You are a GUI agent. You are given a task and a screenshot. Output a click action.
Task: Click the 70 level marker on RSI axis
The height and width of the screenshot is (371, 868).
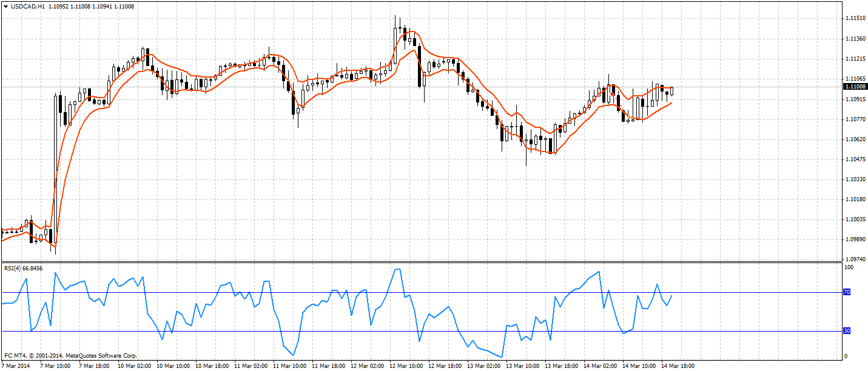pos(847,292)
